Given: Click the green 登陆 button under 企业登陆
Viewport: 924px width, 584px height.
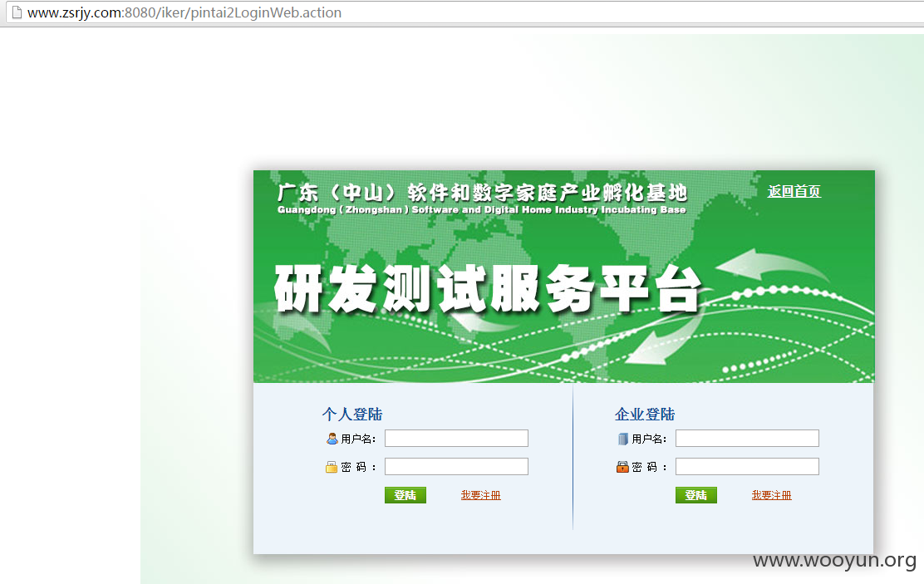Looking at the screenshot, I should tap(696, 495).
